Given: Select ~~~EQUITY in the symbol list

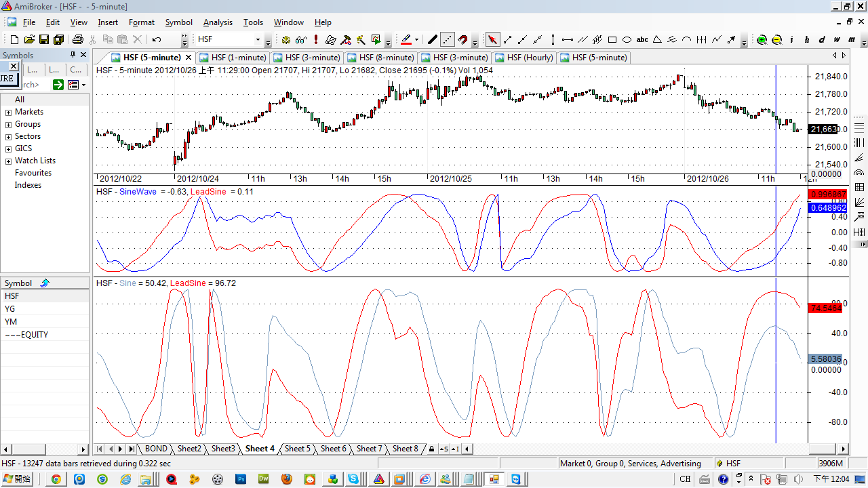Looking at the screenshot, I should pyautogui.click(x=44, y=335).
